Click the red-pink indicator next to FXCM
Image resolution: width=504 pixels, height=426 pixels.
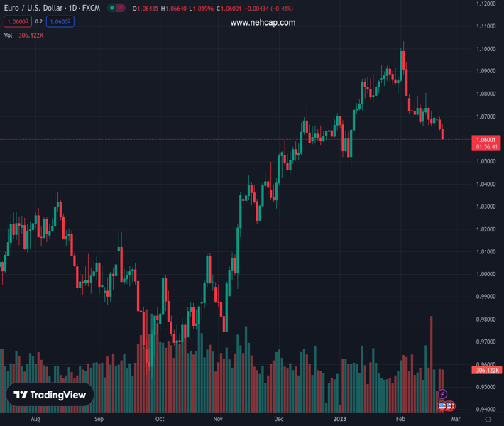(x=121, y=8)
